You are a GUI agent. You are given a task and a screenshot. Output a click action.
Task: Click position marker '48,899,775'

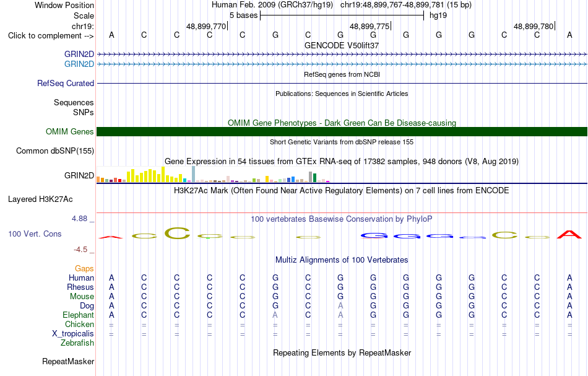[x=370, y=26]
